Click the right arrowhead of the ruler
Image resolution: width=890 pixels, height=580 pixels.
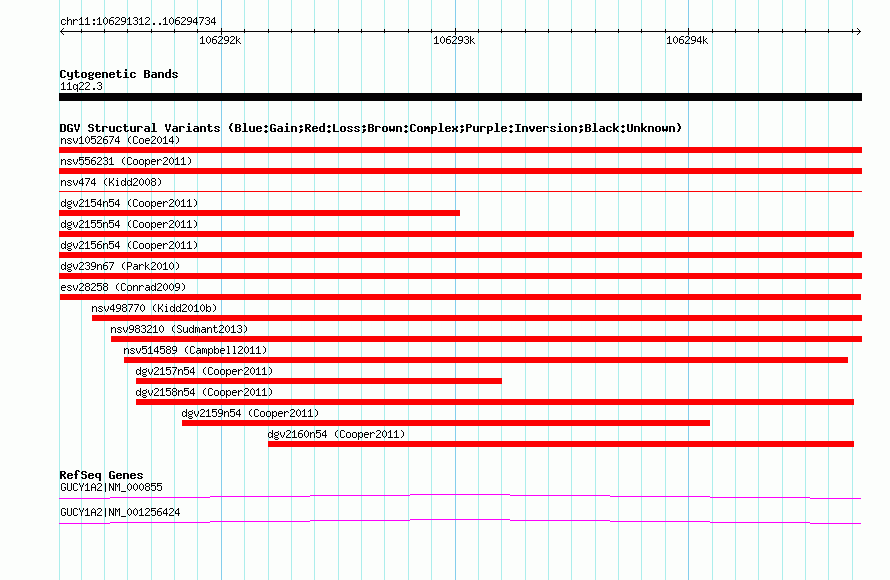pos(859,31)
